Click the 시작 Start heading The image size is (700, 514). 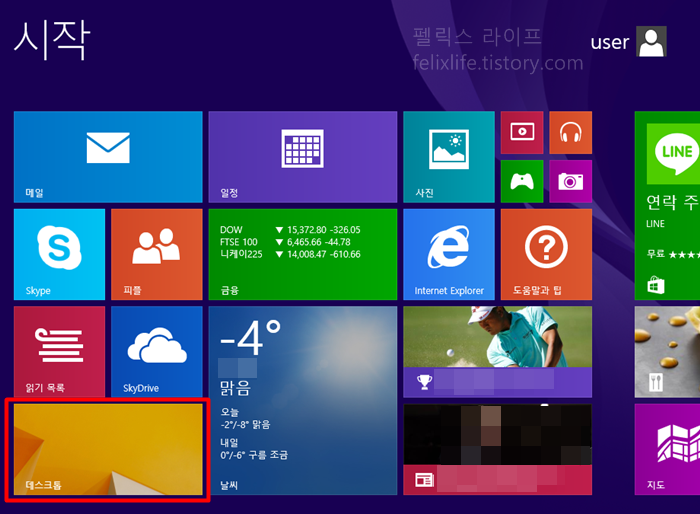pos(52,39)
